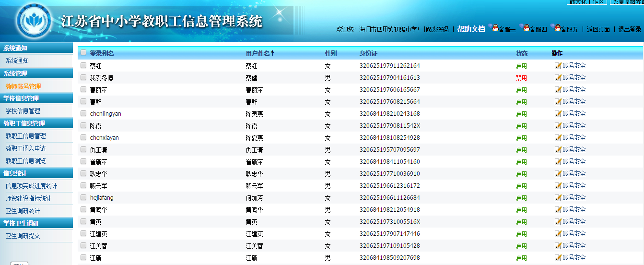Open 师资建设指标统计 in the sidebar

point(28,198)
